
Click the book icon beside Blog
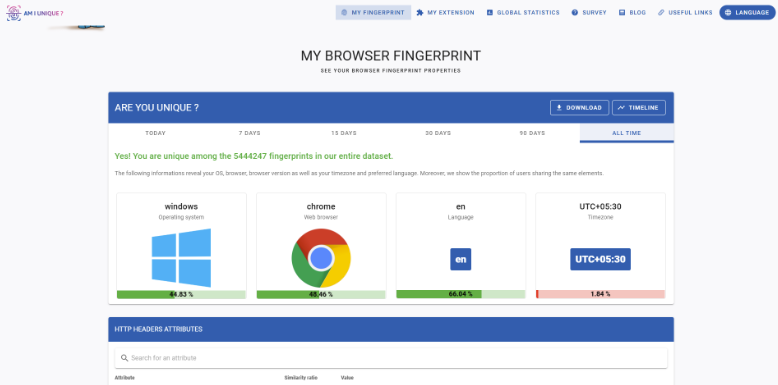[622, 12]
